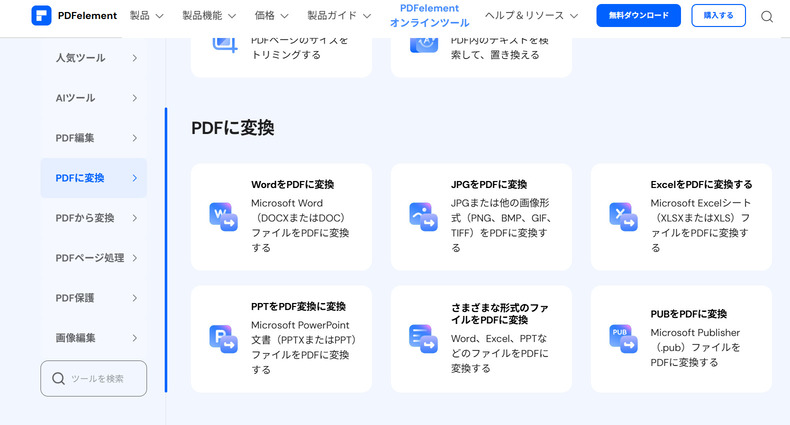Expand the AIツール sidebar chevron

pos(135,98)
